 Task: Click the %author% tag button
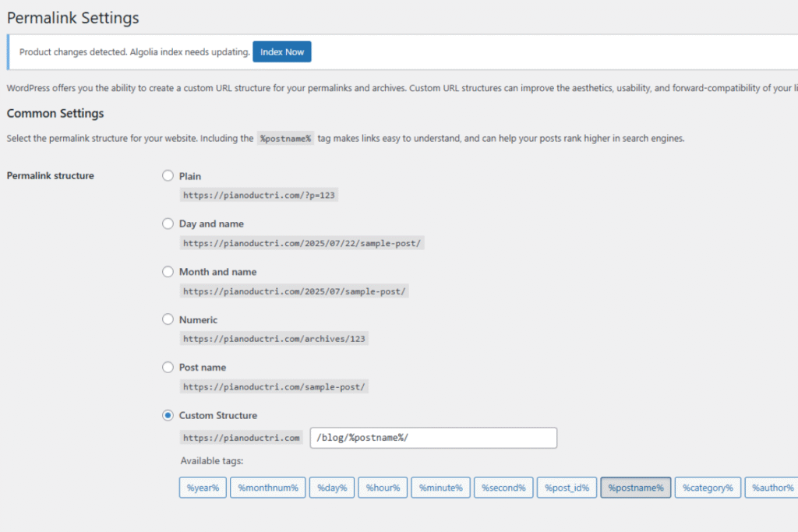(x=772, y=488)
